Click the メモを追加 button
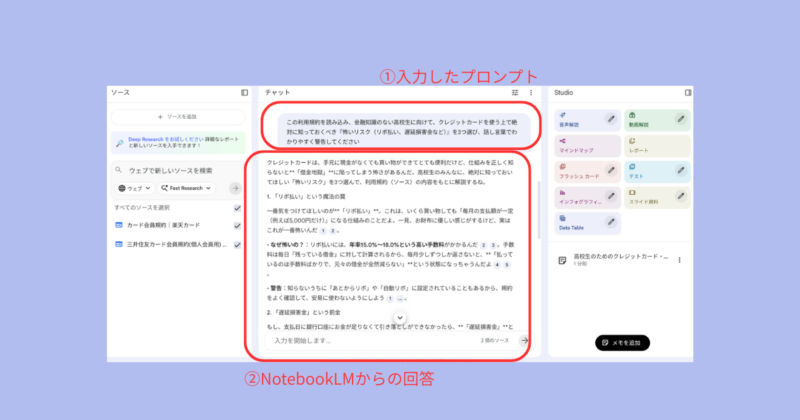800x420 pixels. tap(624, 343)
